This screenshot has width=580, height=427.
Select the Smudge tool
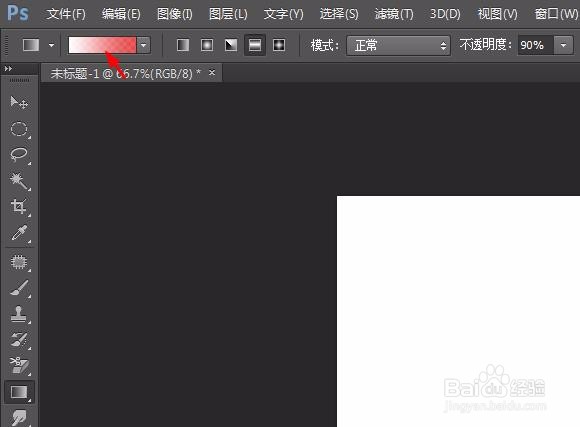[19, 417]
